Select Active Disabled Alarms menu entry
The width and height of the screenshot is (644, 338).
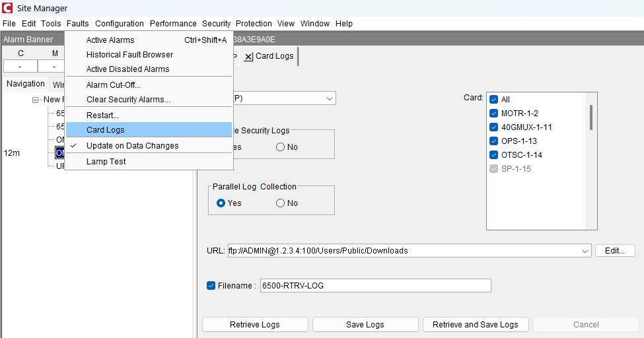149,69
